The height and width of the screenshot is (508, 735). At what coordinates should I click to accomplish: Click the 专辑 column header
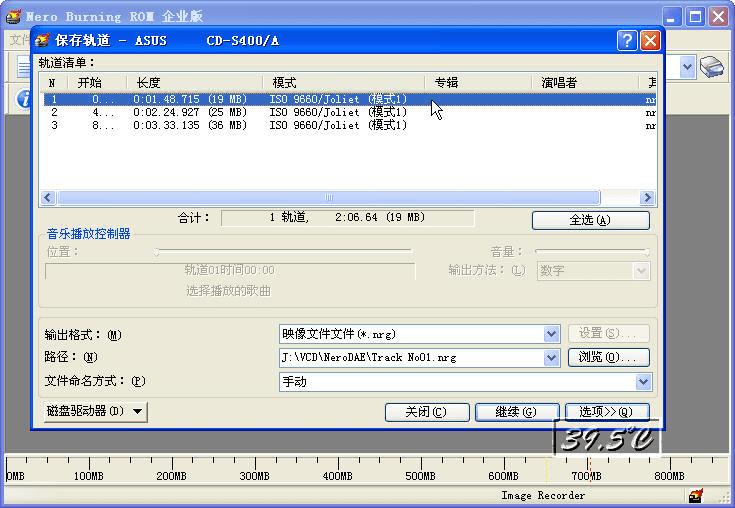(x=478, y=83)
